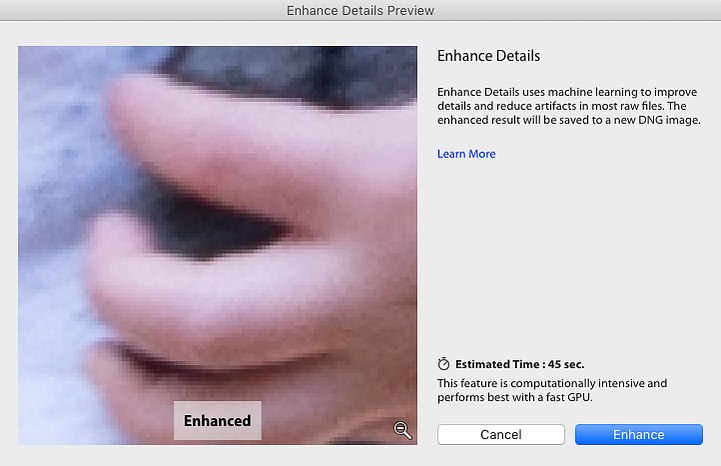Click the zoom out magnifier icon
Viewport: 721px width, 466px height.
coord(402,430)
